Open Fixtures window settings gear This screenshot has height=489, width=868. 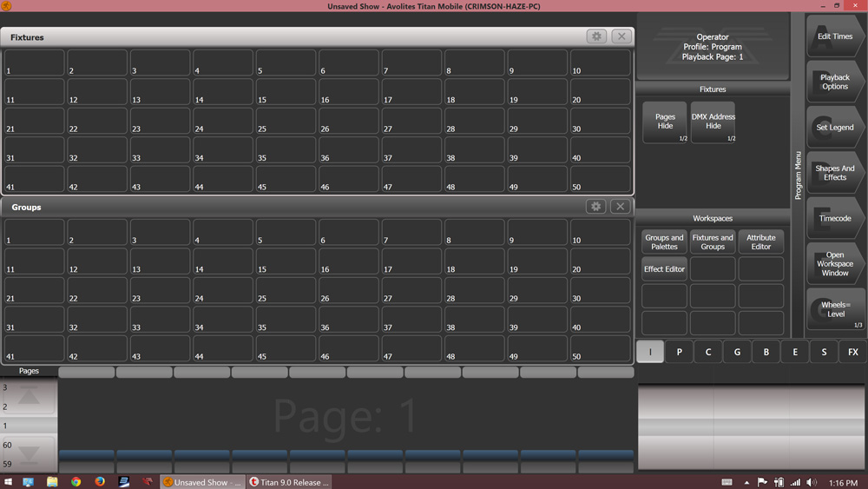(x=596, y=36)
